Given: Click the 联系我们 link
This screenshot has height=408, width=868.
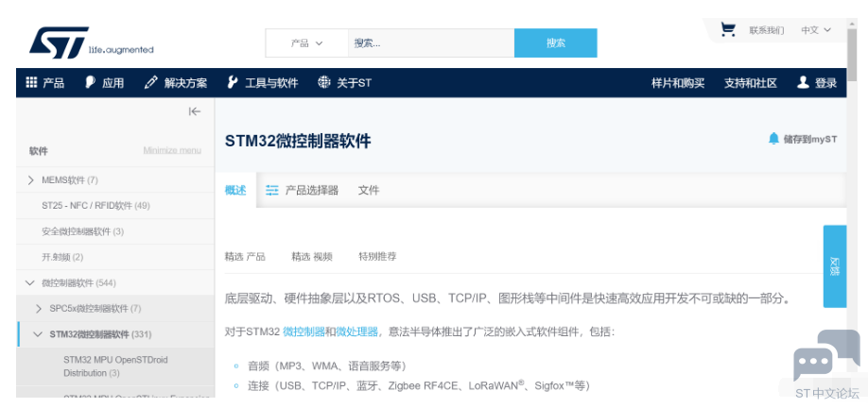Looking at the screenshot, I should pos(767,30).
